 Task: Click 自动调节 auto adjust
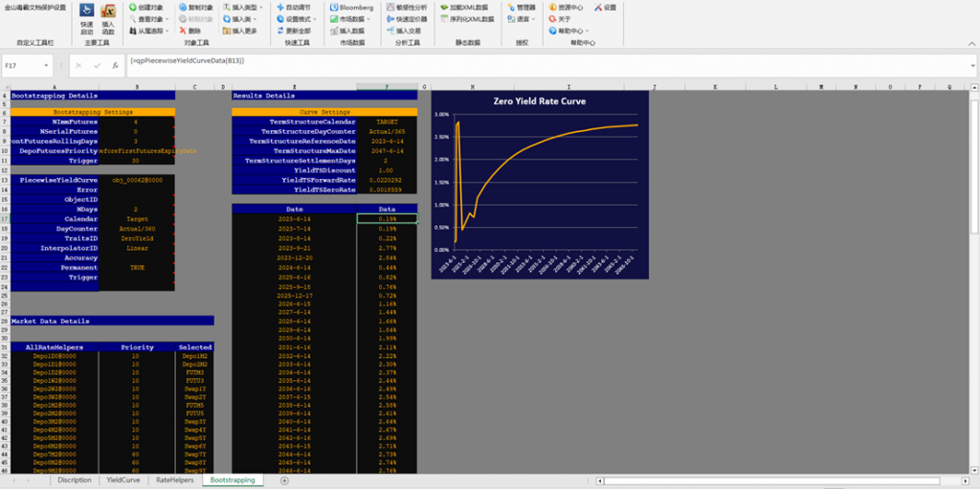coord(293,8)
